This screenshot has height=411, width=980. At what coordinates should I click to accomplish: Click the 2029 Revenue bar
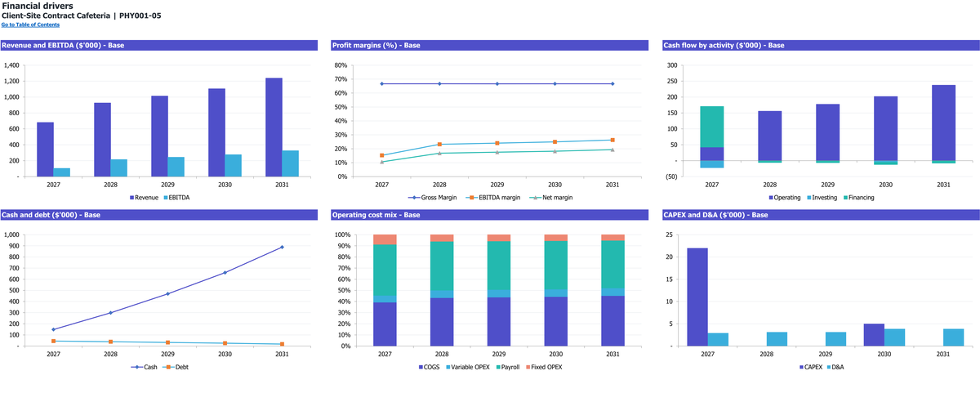tap(159, 136)
